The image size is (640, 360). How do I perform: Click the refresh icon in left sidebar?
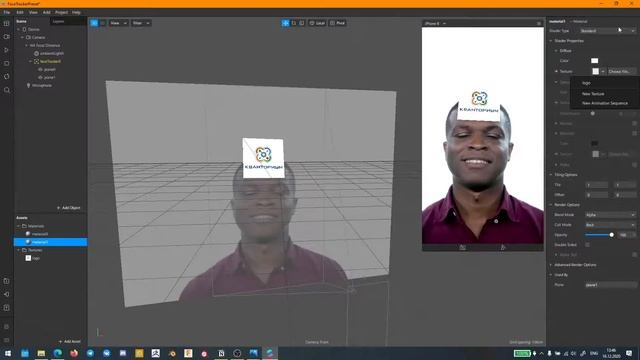pos(7,76)
